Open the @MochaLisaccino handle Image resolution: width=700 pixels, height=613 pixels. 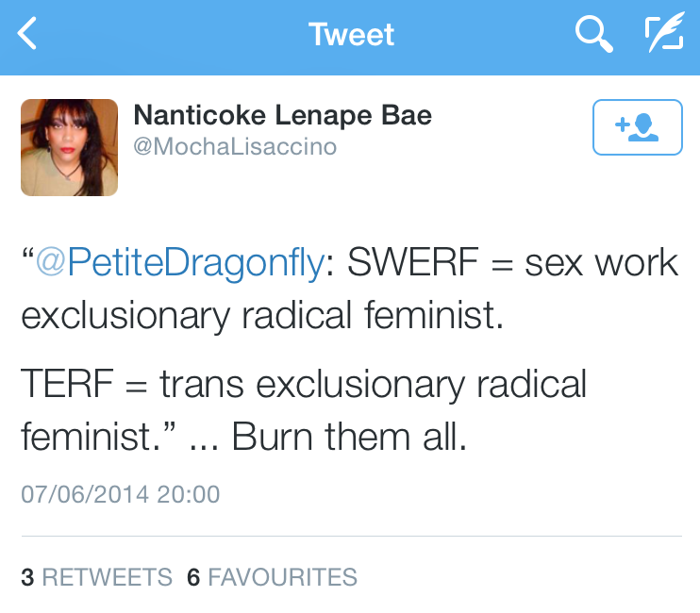235,147
